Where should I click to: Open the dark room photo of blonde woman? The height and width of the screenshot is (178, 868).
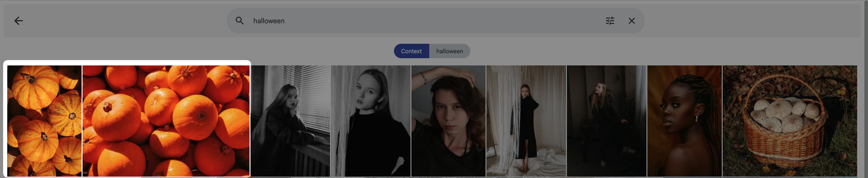click(x=606, y=121)
